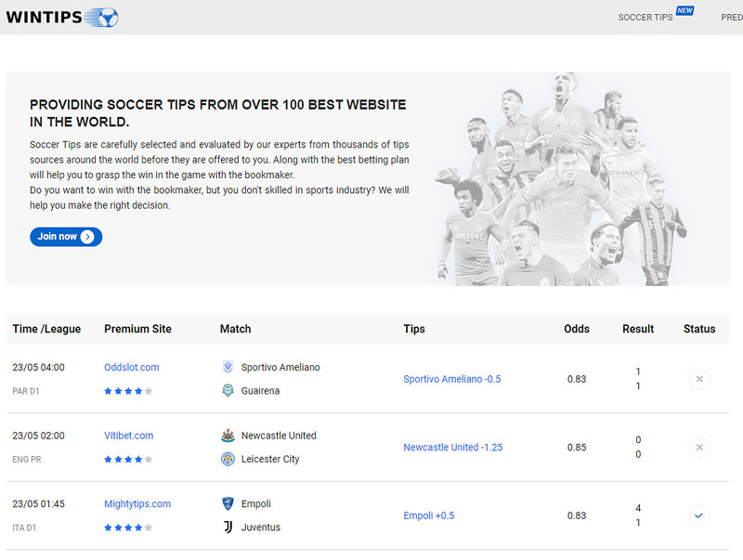This screenshot has height=560, width=743.
Task: Click the lost X status icon for Newcastle United
Action: (x=699, y=448)
